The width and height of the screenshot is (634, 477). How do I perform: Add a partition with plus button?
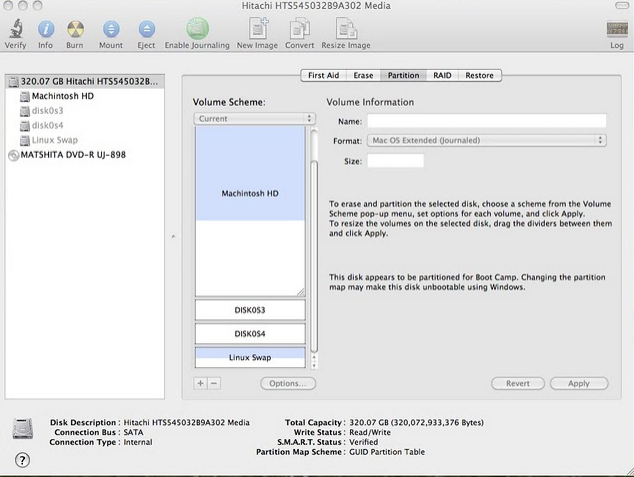coord(201,383)
